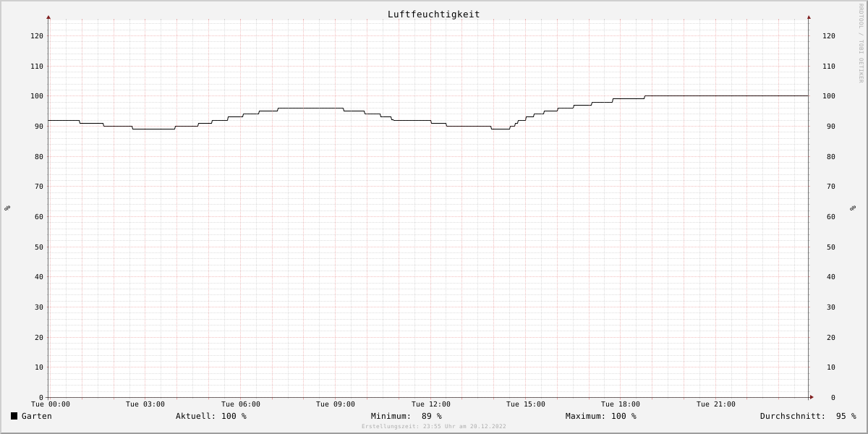This screenshot has height=434, width=868.
Task: Click the 30 label on left y-axis
Action: [39, 307]
